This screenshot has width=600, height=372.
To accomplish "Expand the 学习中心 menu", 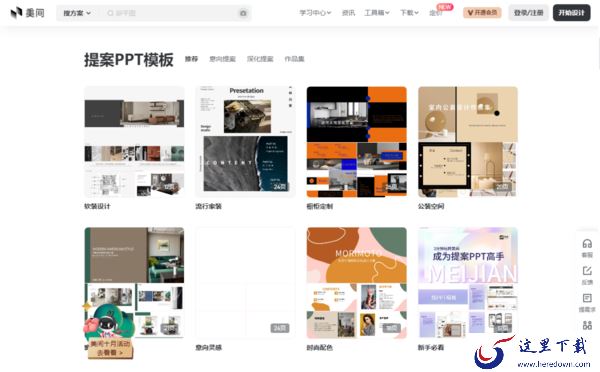I will tap(315, 13).
